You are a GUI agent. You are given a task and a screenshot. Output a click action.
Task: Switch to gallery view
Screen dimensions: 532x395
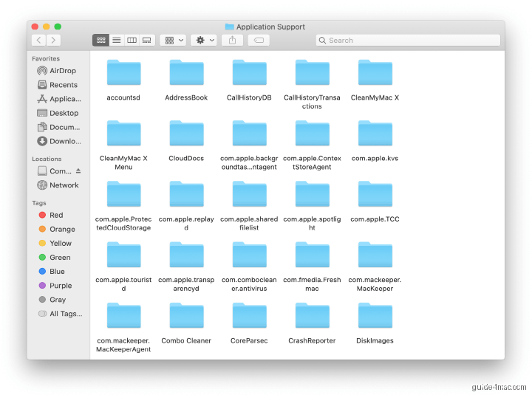147,40
